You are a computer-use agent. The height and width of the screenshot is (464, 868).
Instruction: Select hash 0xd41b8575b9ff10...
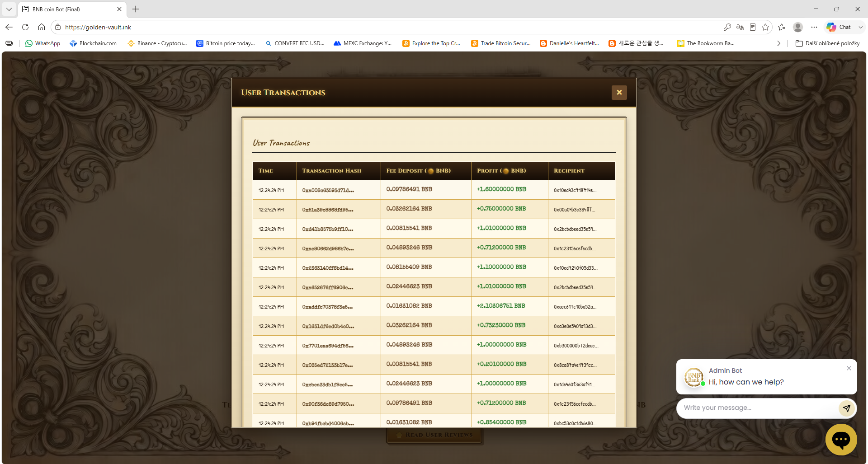coord(328,229)
